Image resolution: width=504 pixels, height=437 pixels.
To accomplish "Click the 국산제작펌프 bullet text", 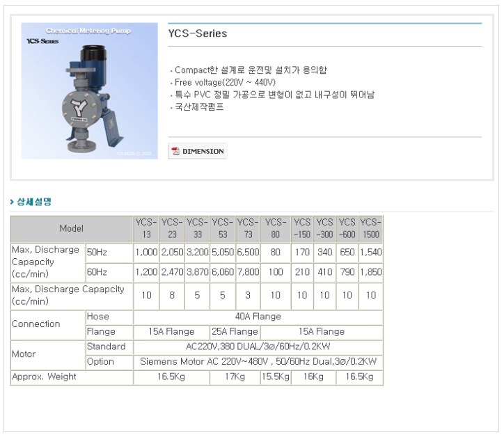I will point(199,107).
